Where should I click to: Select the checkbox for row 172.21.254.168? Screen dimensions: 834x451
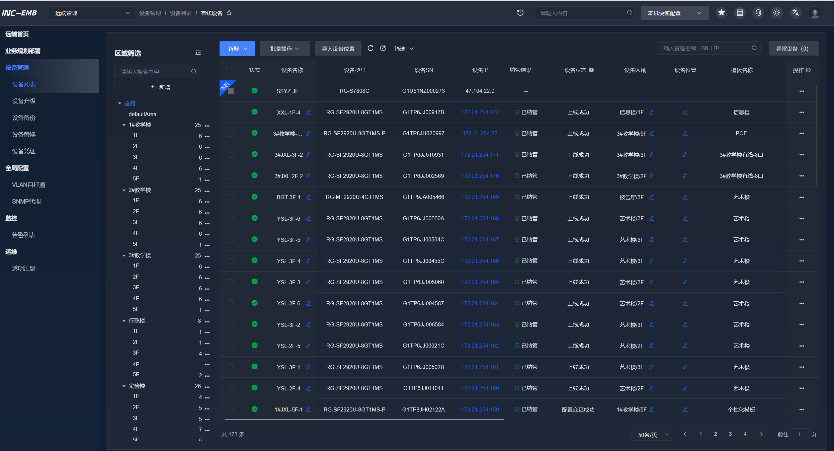pos(231,219)
